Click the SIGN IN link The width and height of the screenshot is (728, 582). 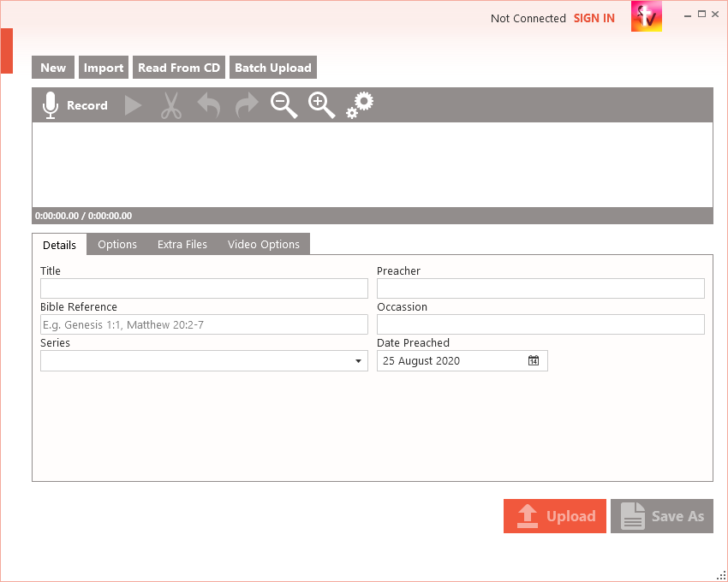594,18
